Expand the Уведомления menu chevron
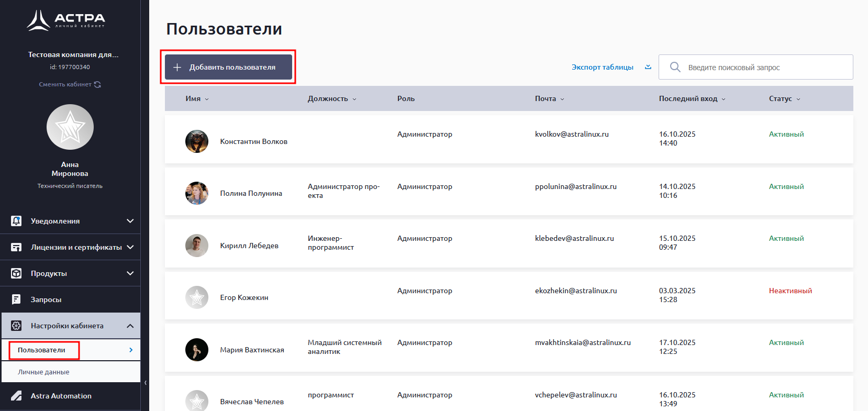Image resolution: width=868 pixels, height=411 pixels. [x=130, y=221]
